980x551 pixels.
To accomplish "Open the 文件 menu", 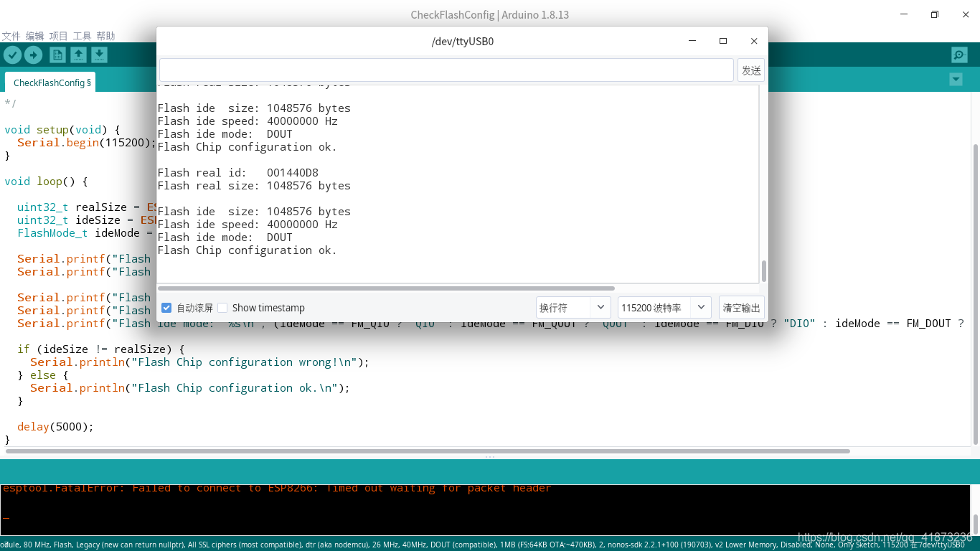I will click(x=11, y=36).
